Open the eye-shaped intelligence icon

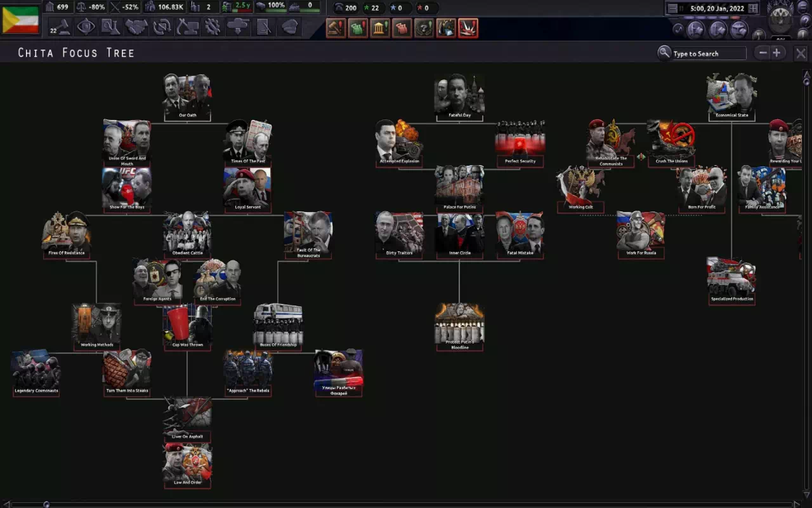click(x=86, y=27)
